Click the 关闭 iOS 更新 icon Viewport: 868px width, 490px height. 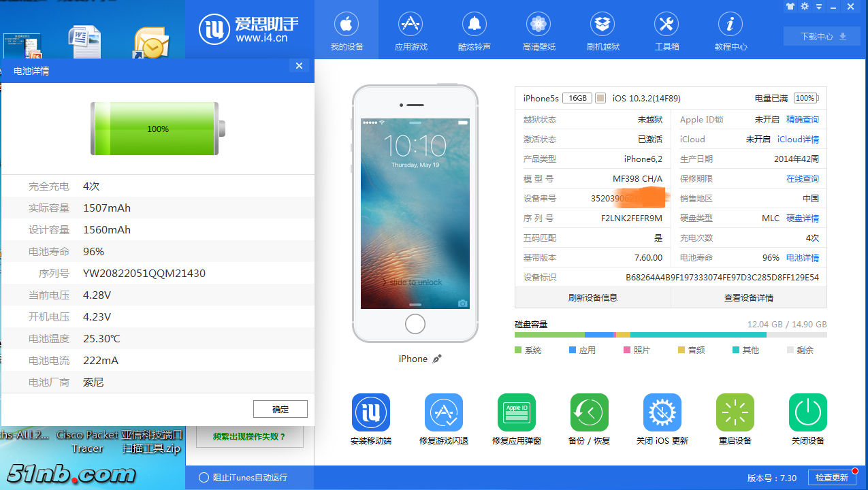[662, 412]
